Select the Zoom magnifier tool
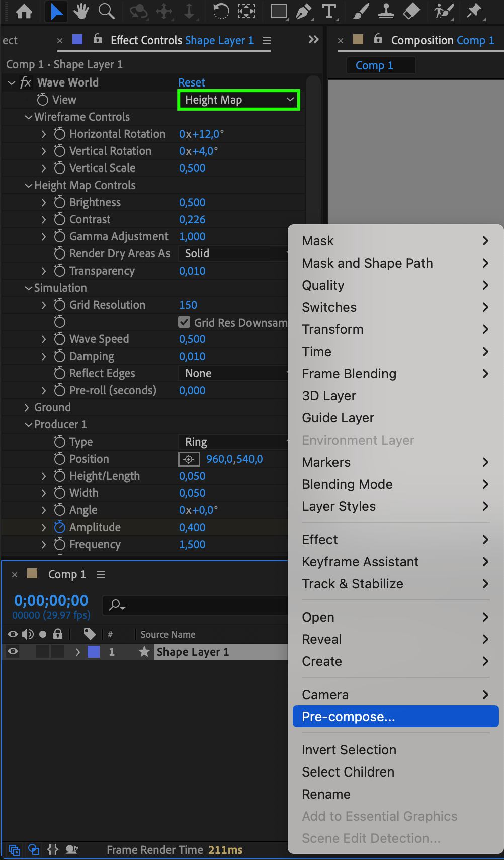Image resolution: width=504 pixels, height=860 pixels. click(106, 11)
